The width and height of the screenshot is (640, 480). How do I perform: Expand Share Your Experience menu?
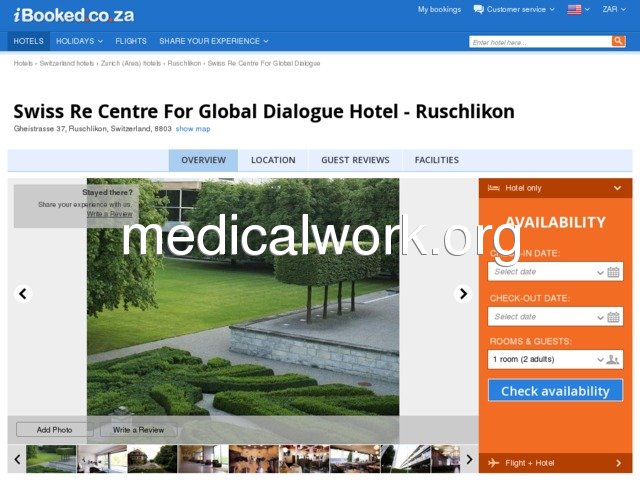pyautogui.click(x=213, y=41)
